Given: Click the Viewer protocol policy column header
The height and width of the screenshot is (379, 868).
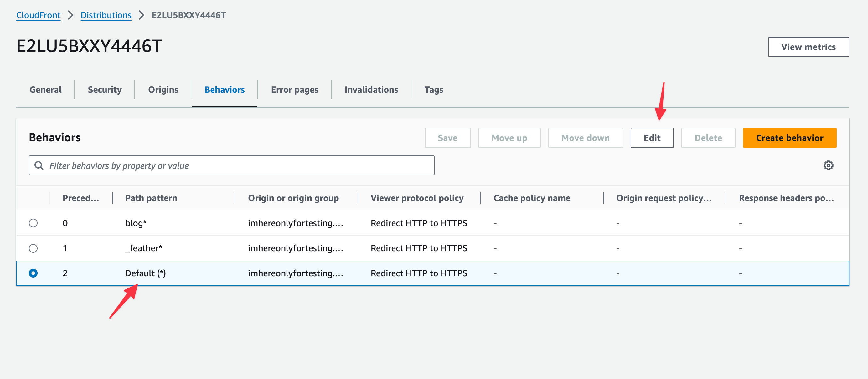Looking at the screenshot, I should tap(417, 198).
